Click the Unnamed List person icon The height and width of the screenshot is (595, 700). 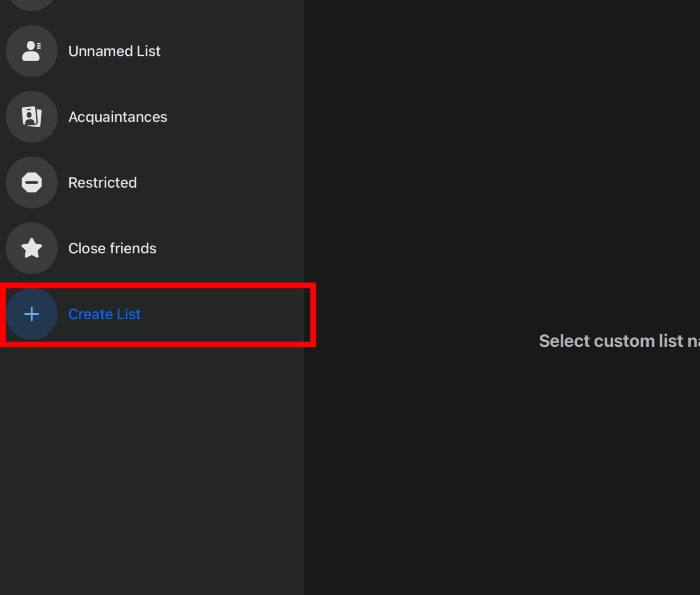pos(31,51)
